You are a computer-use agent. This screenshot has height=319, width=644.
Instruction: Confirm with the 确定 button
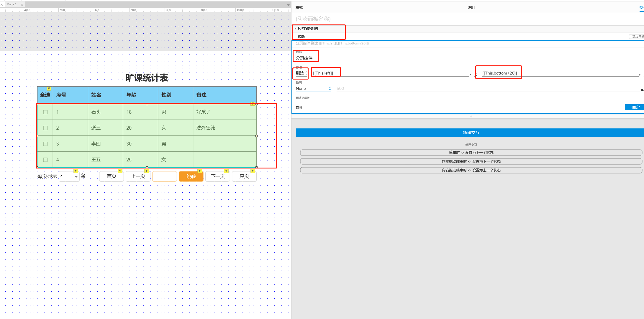[634, 107]
